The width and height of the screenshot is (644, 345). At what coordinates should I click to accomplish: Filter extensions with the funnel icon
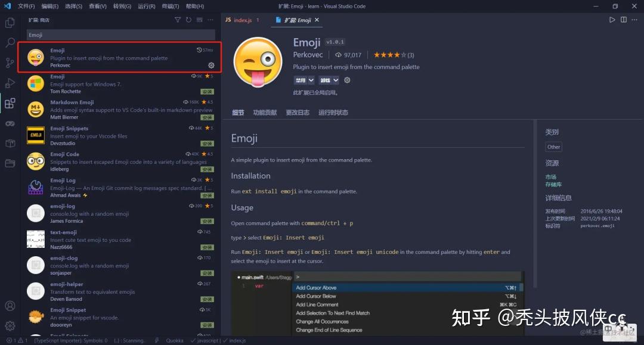click(178, 20)
